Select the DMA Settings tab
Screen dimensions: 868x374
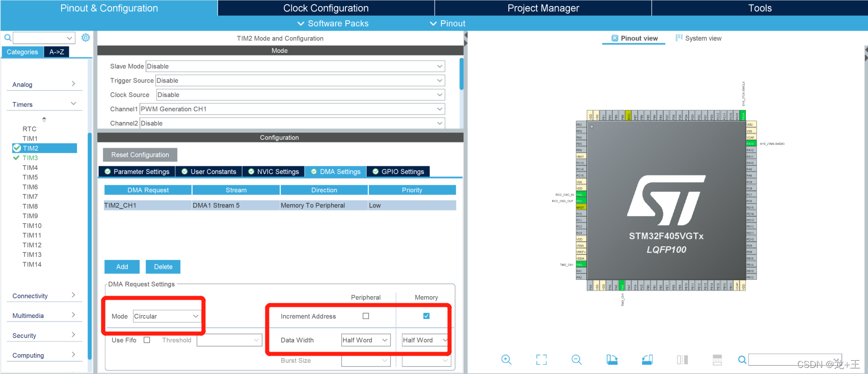[x=336, y=171]
